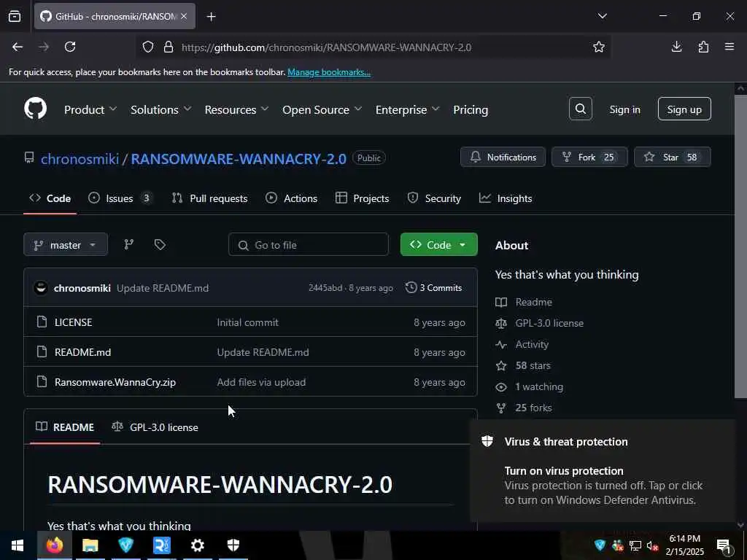Open the Projects tab

coord(362,198)
